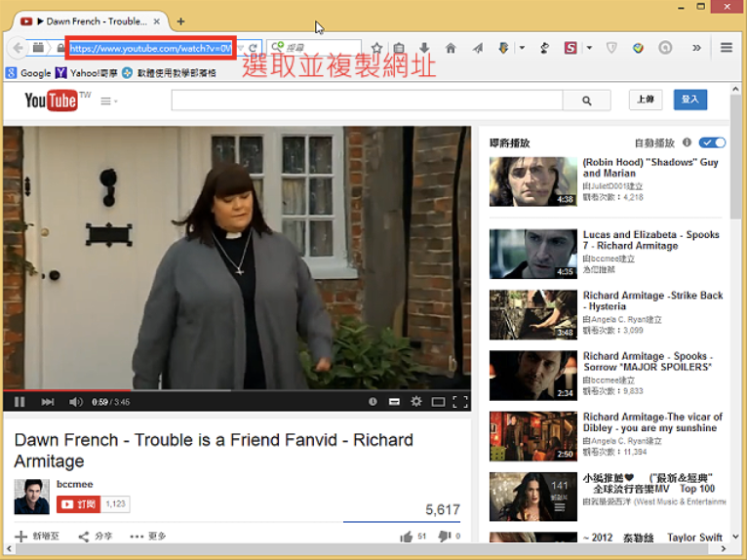Skip to the next video
Screen dimensions: 747x560
tap(47, 402)
